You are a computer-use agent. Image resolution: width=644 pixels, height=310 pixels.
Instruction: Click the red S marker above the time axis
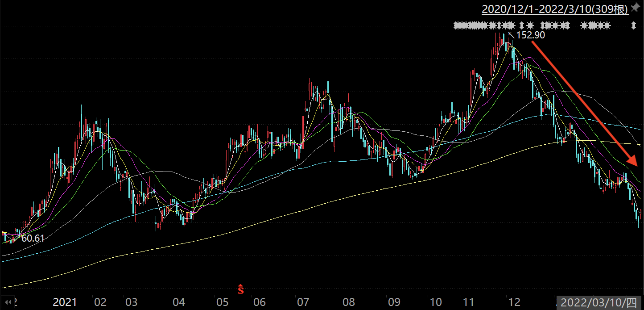[241, 289]
